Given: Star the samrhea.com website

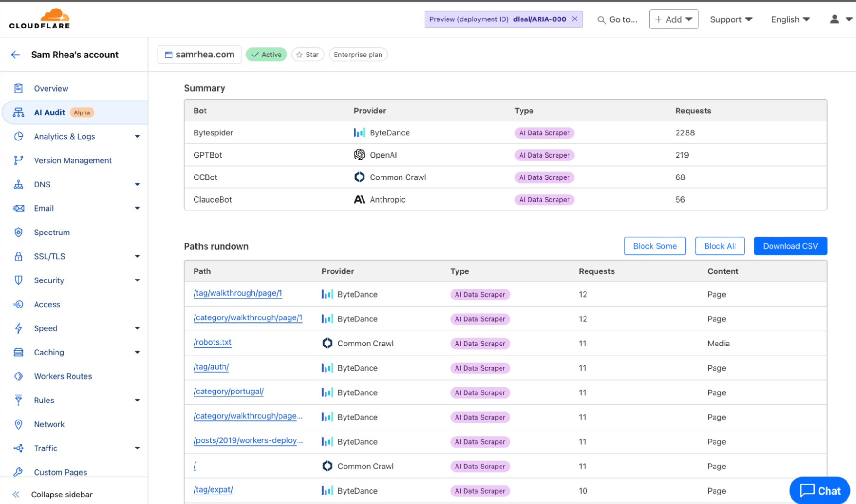Looking at the screenshot, I should pyautogui.click(x=307, y=54).
